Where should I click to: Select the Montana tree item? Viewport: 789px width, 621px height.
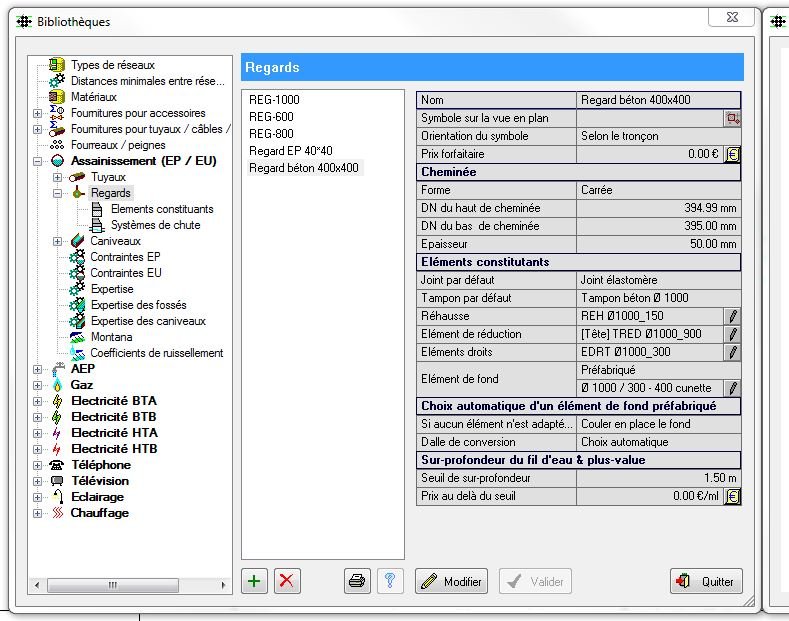[x=112, y=337]
